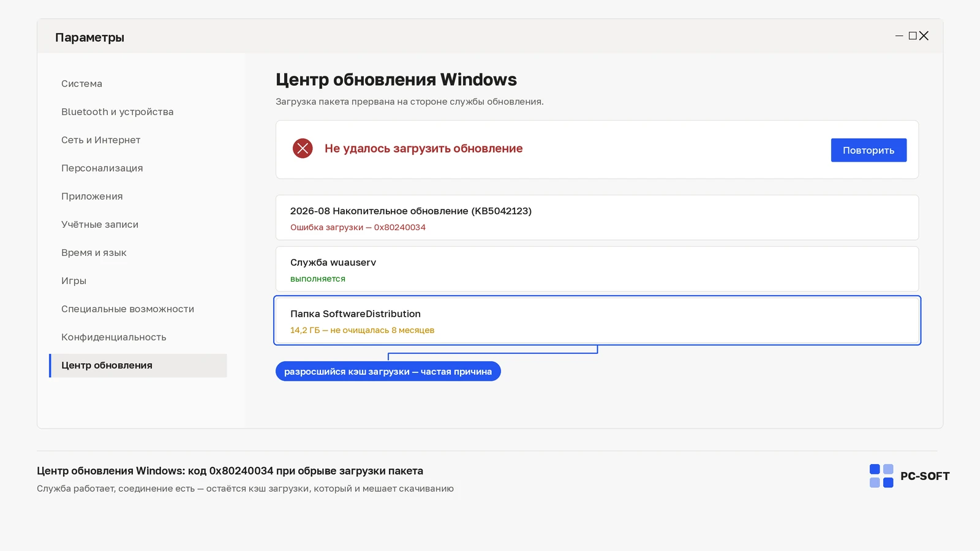980x551 pixels.
Task: Maximize the Параметры window
Action: [913, 36]
